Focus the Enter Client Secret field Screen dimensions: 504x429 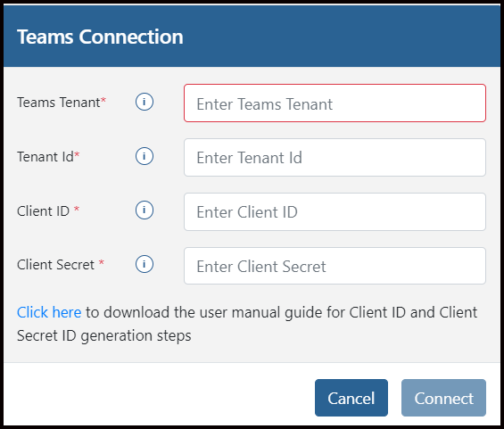click(335, 266)
